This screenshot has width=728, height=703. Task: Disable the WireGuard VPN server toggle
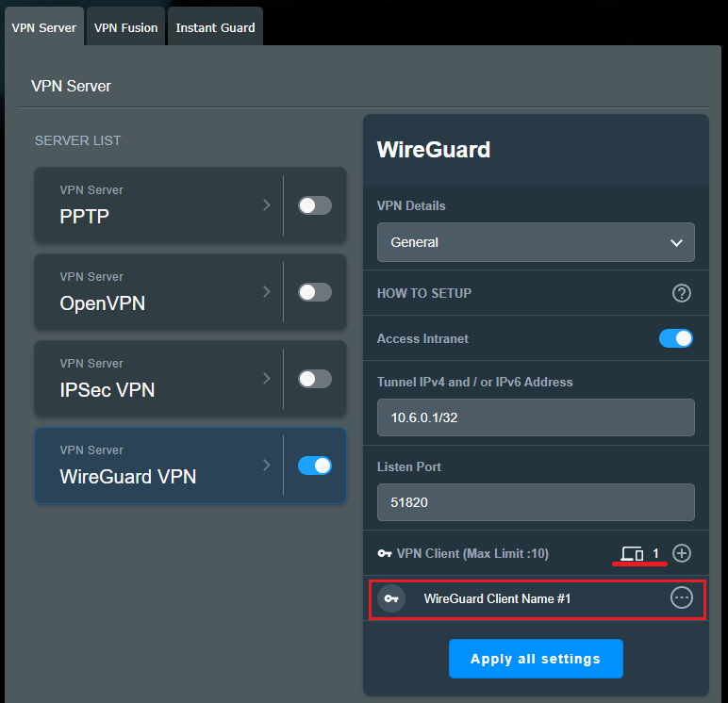click(x=315, y=466)
